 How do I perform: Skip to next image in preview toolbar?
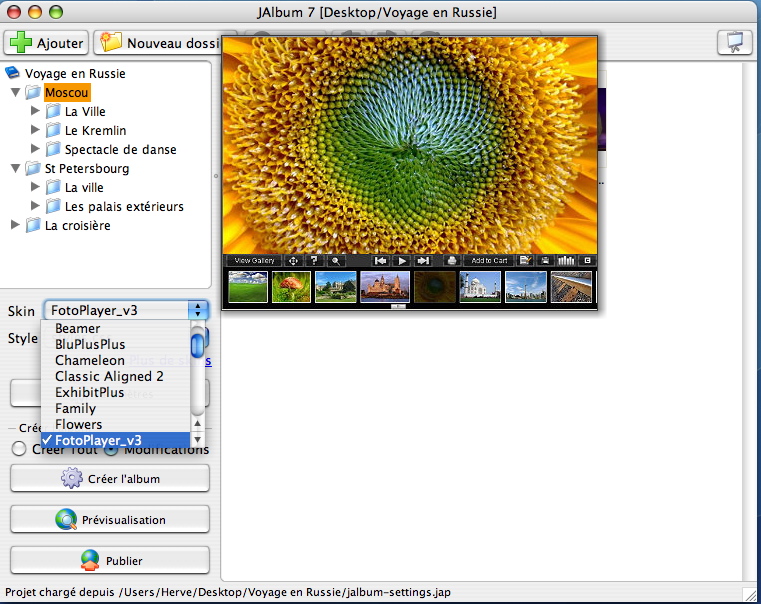click(x=423, y=261)
